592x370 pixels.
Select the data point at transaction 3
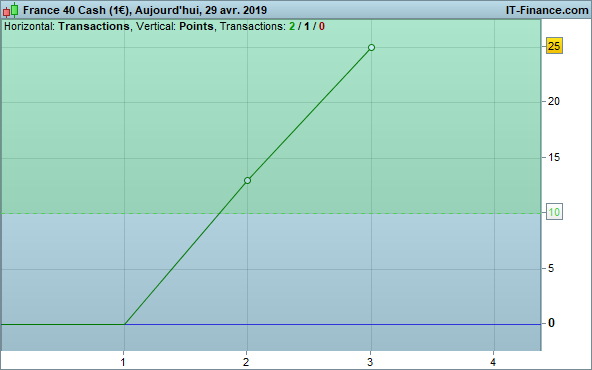click(372, 48)
